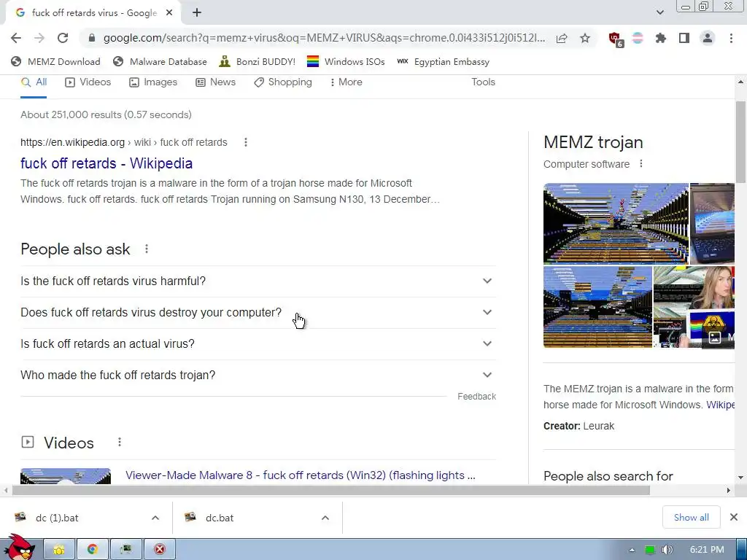Open the search Tools button

pos(483,82)
